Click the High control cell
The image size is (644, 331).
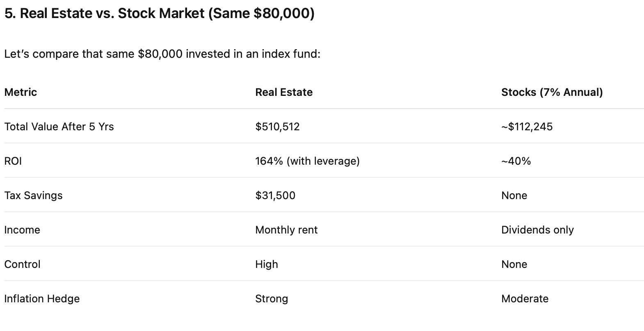point(267,264)
